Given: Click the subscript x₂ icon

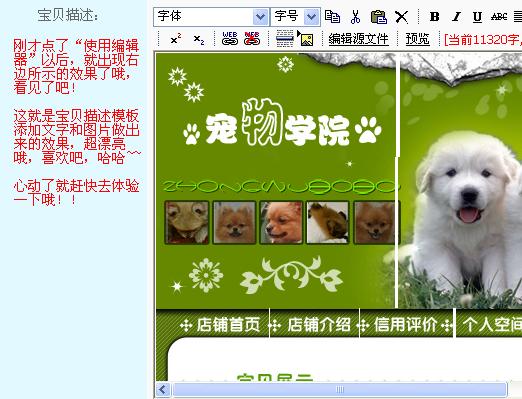Looking at the screenshot, I should [199, 39].
